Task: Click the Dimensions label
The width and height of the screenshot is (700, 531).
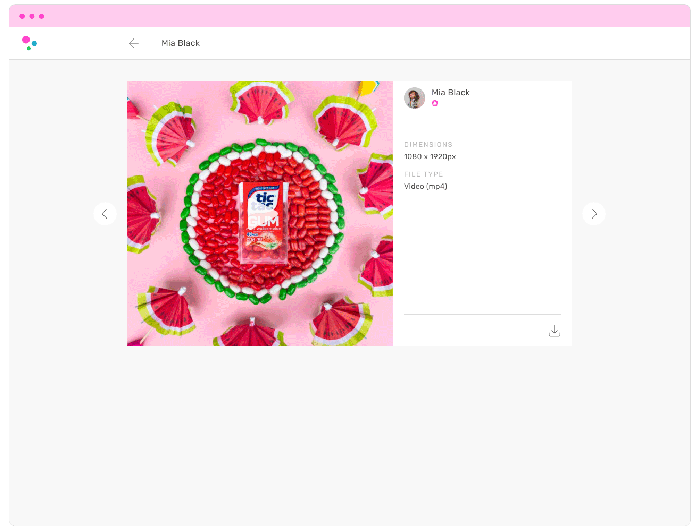Action: click(428, 144)
